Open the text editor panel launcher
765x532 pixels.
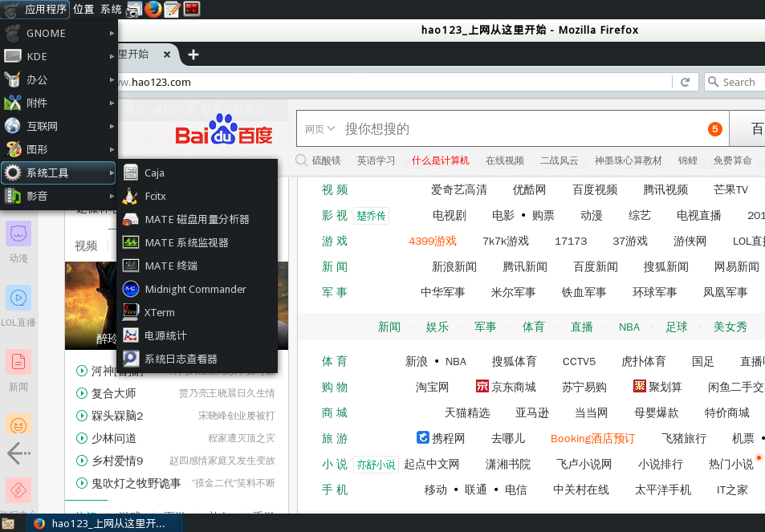[x=173, y=9]
